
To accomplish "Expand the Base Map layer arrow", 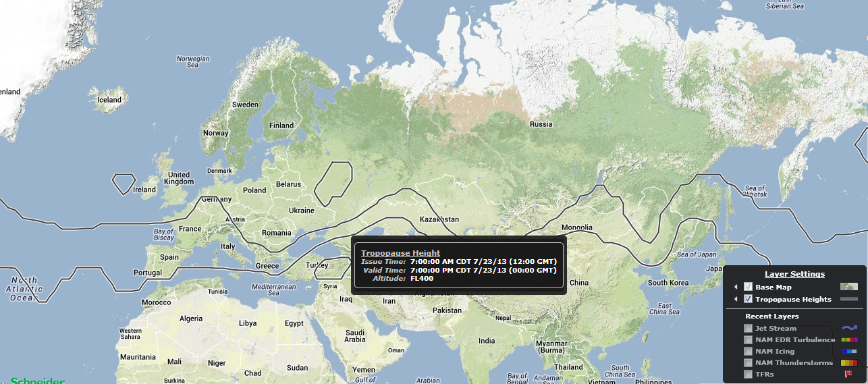I will 736,287.
